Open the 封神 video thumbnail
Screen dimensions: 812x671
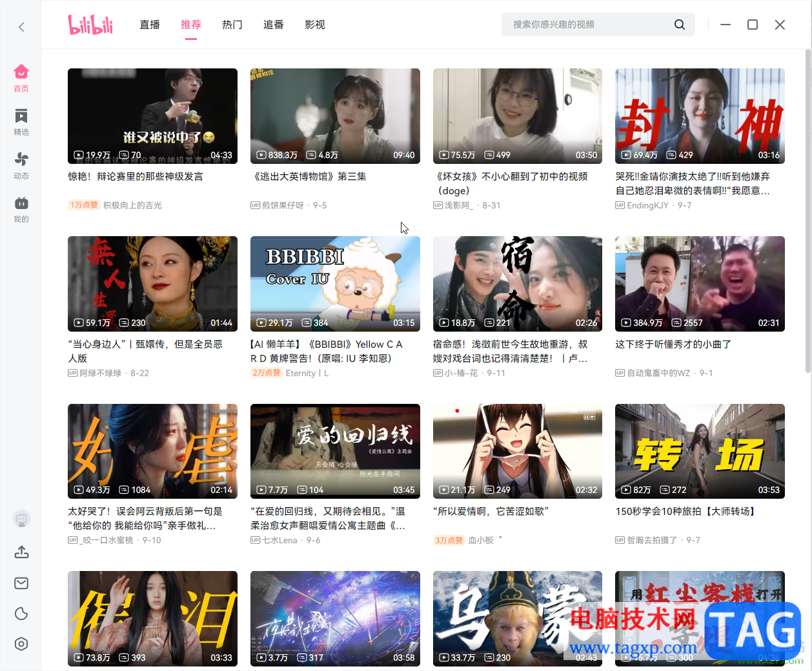pos(700,116)
